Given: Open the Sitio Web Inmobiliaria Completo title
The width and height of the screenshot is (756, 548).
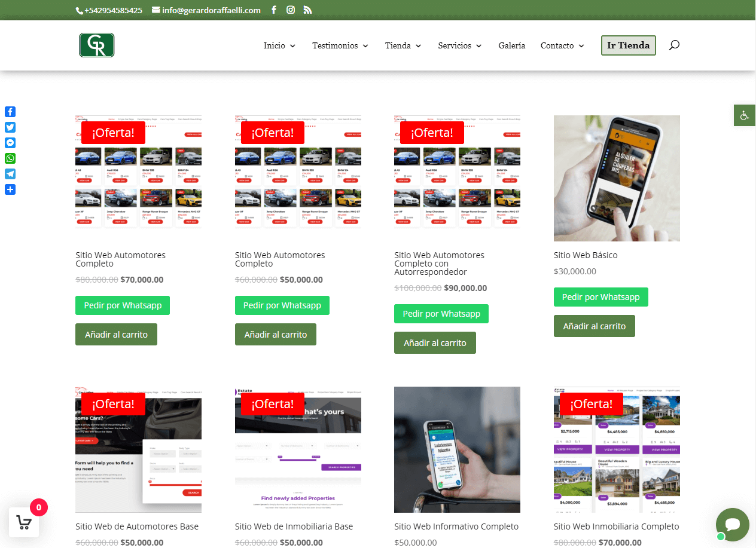Looking at the screenshot, I should 617,526.
